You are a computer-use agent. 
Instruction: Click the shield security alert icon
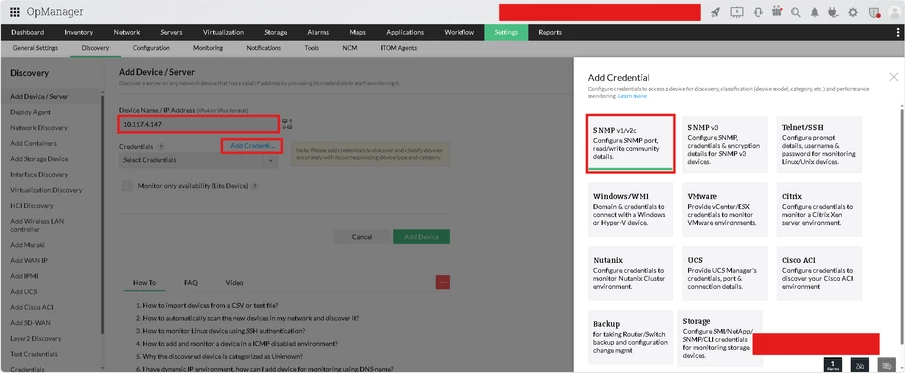click(874, 12)
